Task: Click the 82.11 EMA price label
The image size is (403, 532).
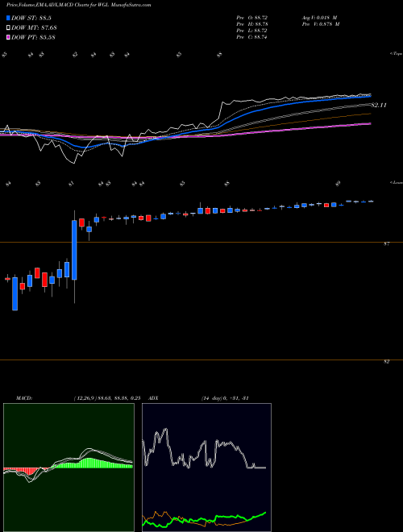Action: click(379, 105)
